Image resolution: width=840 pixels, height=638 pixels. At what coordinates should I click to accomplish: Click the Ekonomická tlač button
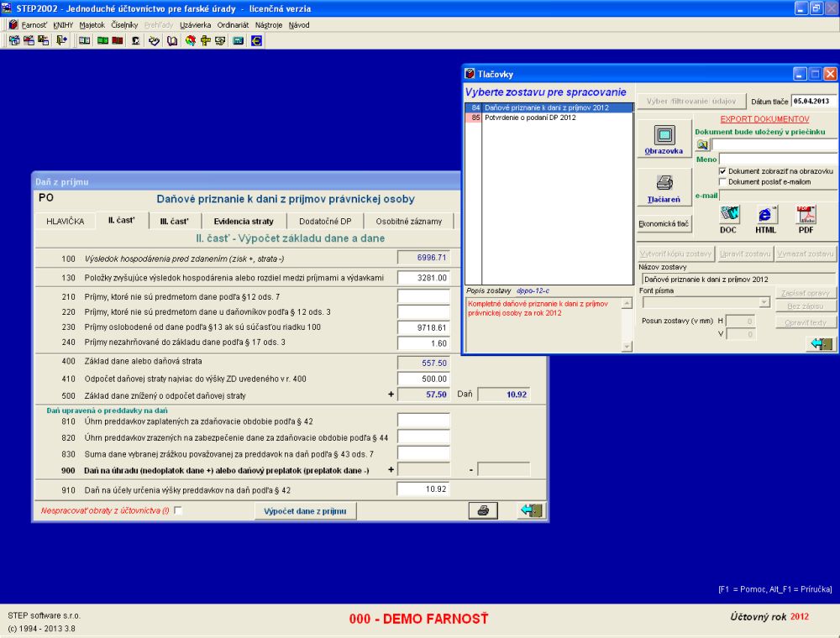[664, 224]
